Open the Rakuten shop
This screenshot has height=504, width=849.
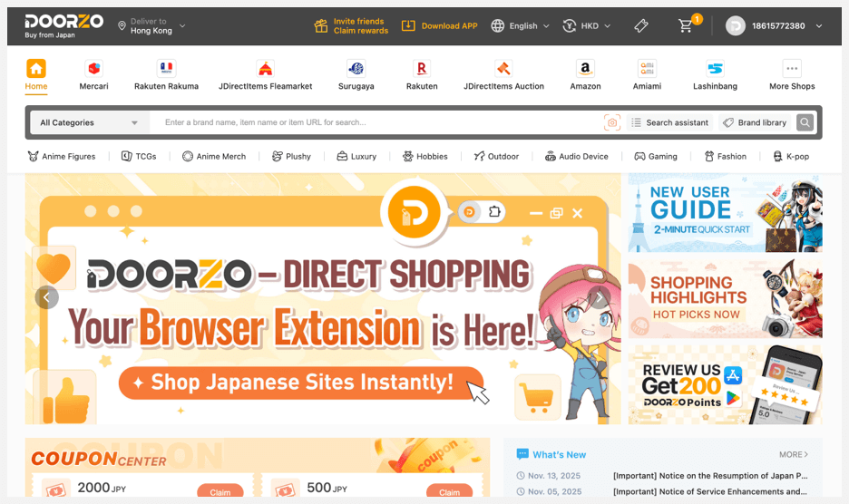pos(422,75)
